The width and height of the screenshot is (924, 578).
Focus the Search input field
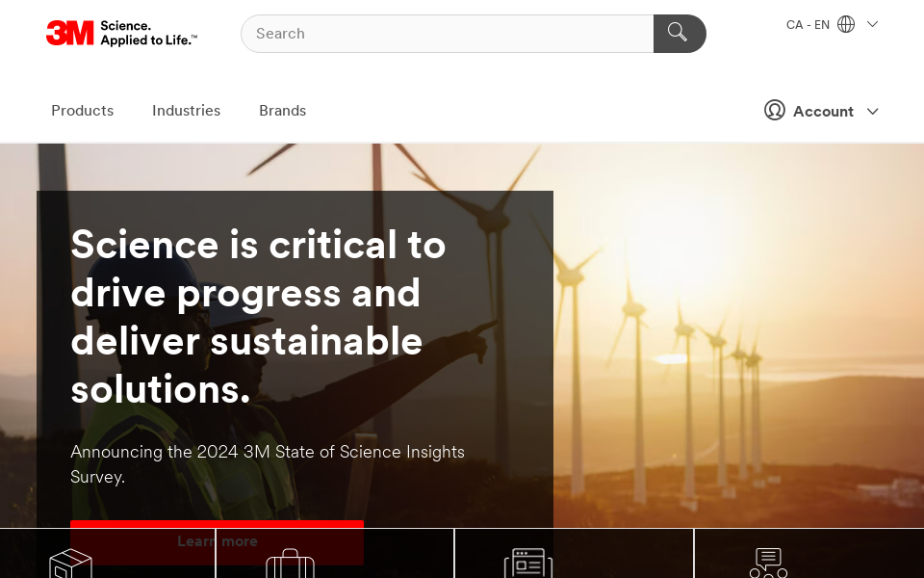[448, 34]
